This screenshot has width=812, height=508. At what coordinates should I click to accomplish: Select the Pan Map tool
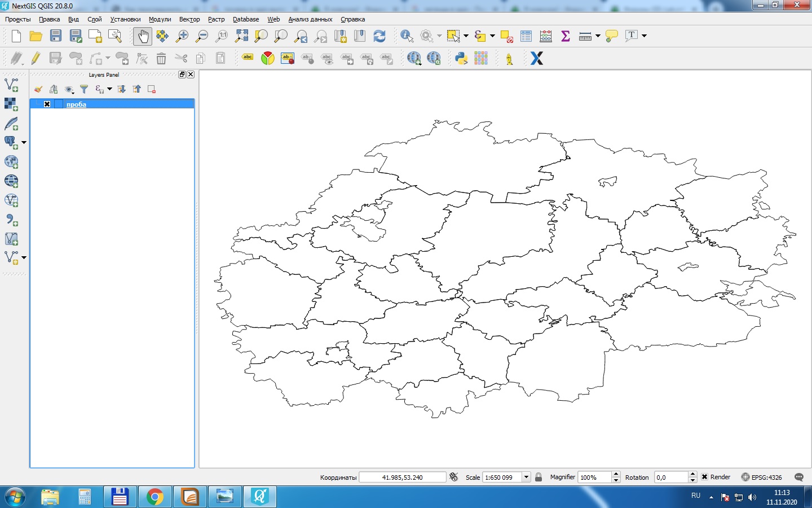tap(143, 36)
